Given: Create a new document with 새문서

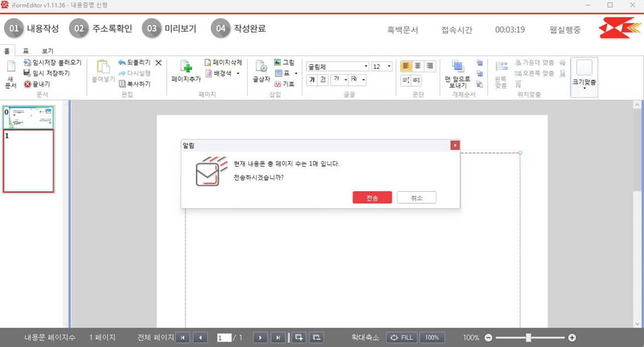Looking at the screenshot, I should 11,75.
